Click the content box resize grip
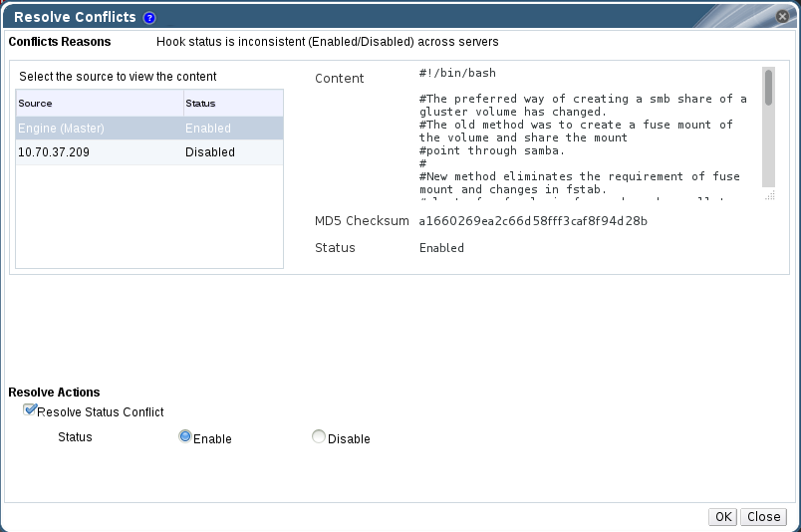Viewport: 801px width, 532px height. (x=768, y=195)
